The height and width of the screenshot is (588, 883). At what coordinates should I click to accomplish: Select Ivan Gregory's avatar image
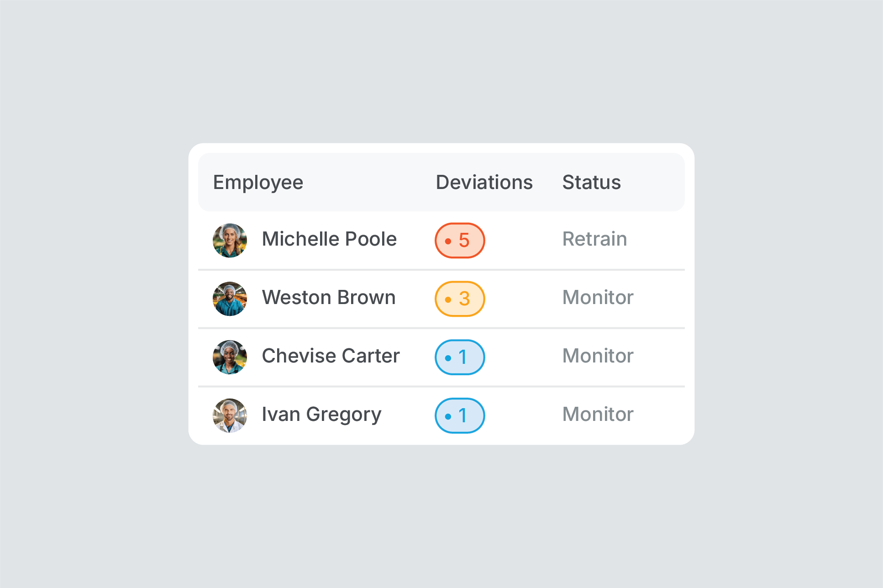point(230,415)
